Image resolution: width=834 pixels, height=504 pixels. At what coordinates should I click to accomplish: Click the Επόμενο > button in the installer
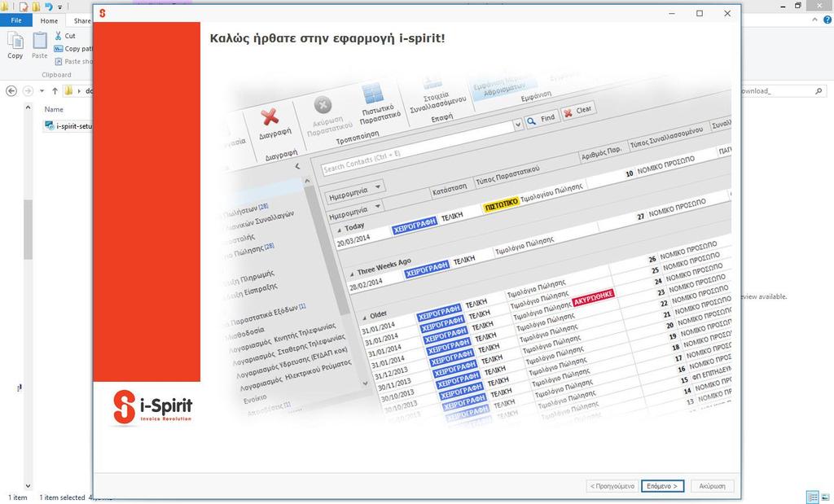662,486
